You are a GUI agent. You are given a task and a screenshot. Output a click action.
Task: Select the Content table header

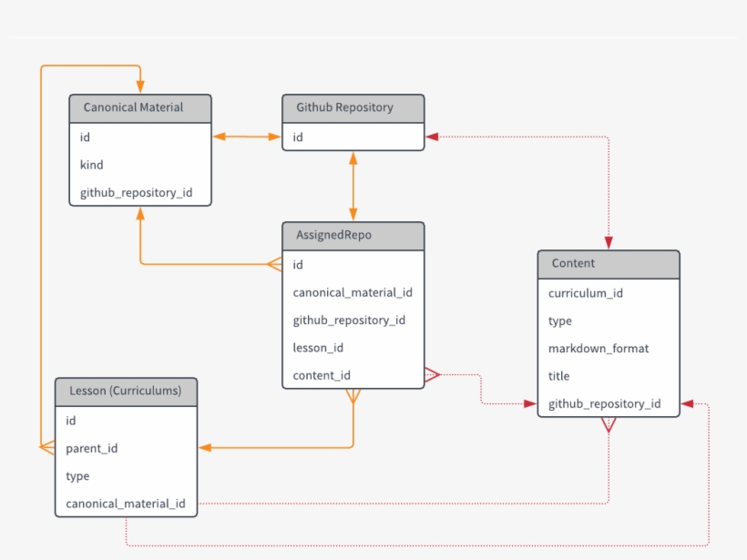click(x=609, y=264)
